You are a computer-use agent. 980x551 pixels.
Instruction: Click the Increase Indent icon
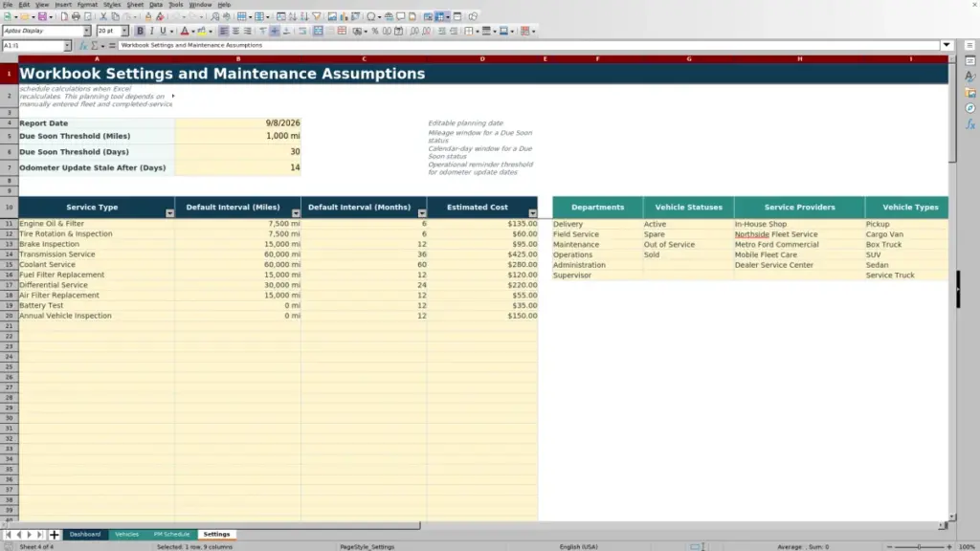pyautogui.click(x=442, y=32)
